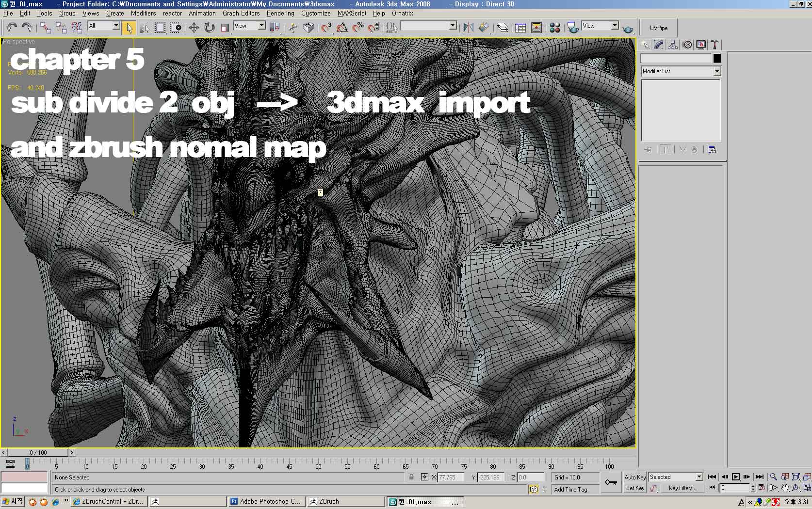Open the MAXScript menu
812x509 pixels.
[352, 13]
